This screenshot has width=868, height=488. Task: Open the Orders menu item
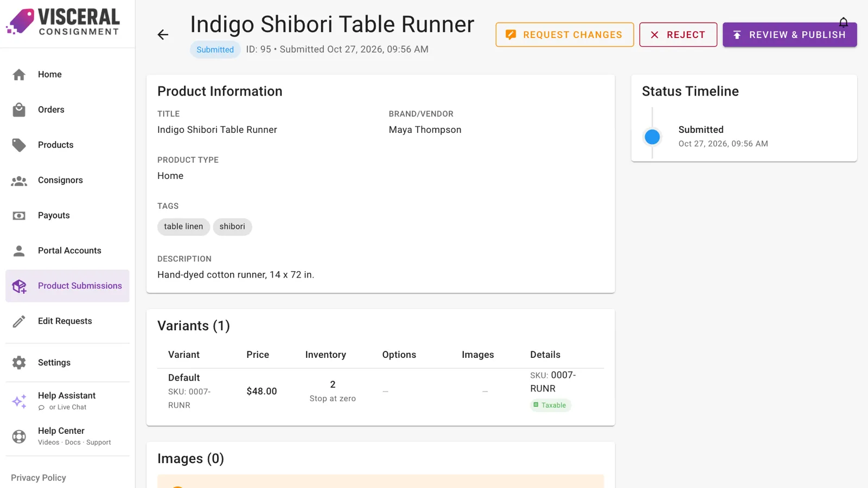[x=67, y=110]
